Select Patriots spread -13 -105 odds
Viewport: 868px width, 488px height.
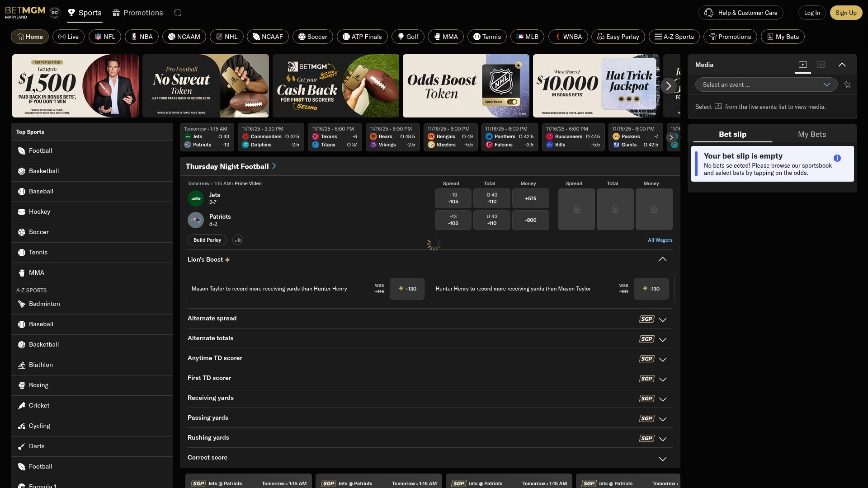coord(453,220)
